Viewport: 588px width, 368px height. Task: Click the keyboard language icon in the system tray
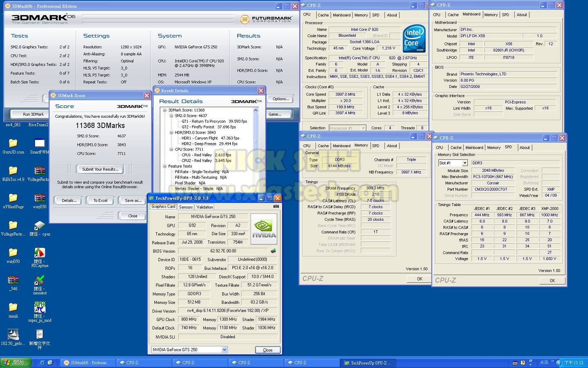point(515,363)
